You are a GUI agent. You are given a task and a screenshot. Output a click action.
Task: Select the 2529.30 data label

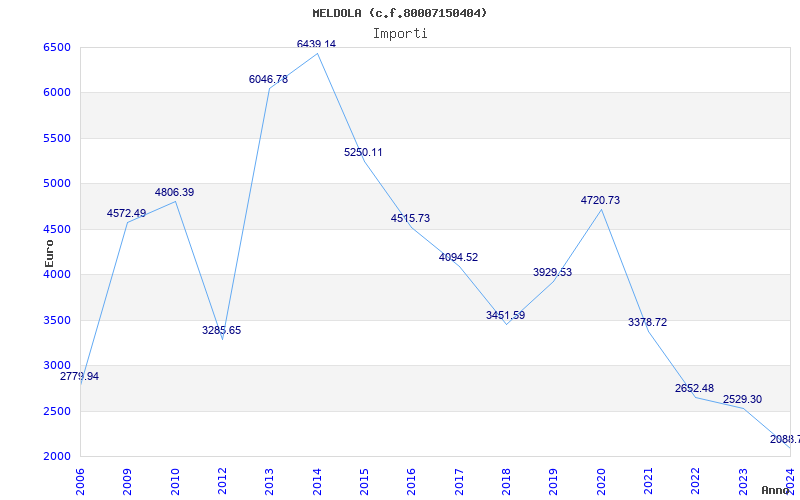pos(742,399)
